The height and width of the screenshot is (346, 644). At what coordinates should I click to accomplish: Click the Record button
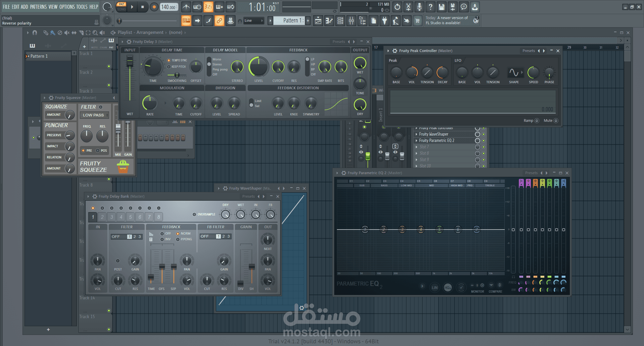[154, 7]
